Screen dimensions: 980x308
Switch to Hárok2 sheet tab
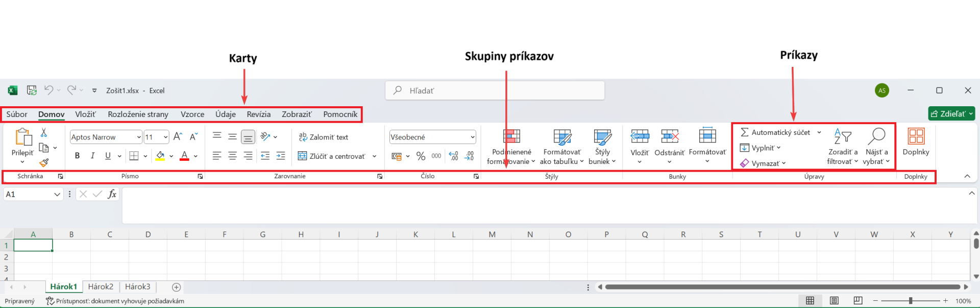(x=101, y=287)
